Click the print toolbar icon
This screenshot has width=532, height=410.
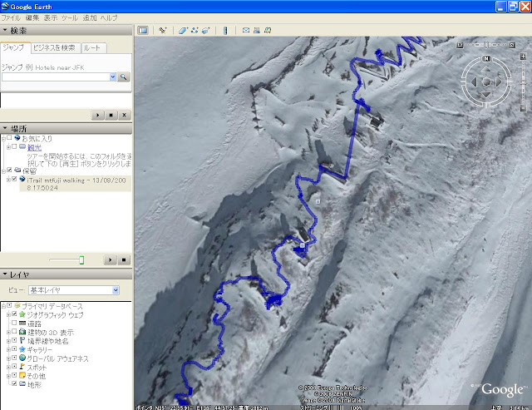tap(257, 31)
